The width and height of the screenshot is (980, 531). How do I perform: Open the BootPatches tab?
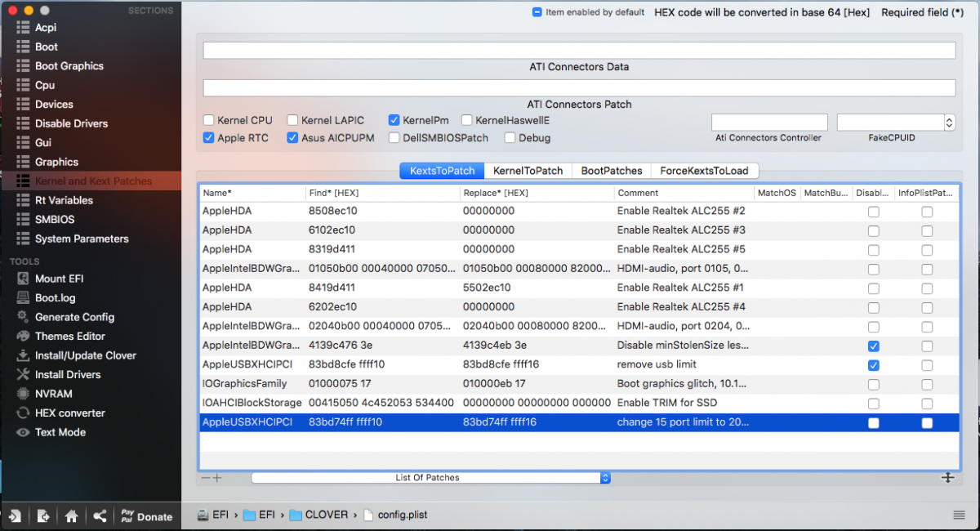click(612, 171)
